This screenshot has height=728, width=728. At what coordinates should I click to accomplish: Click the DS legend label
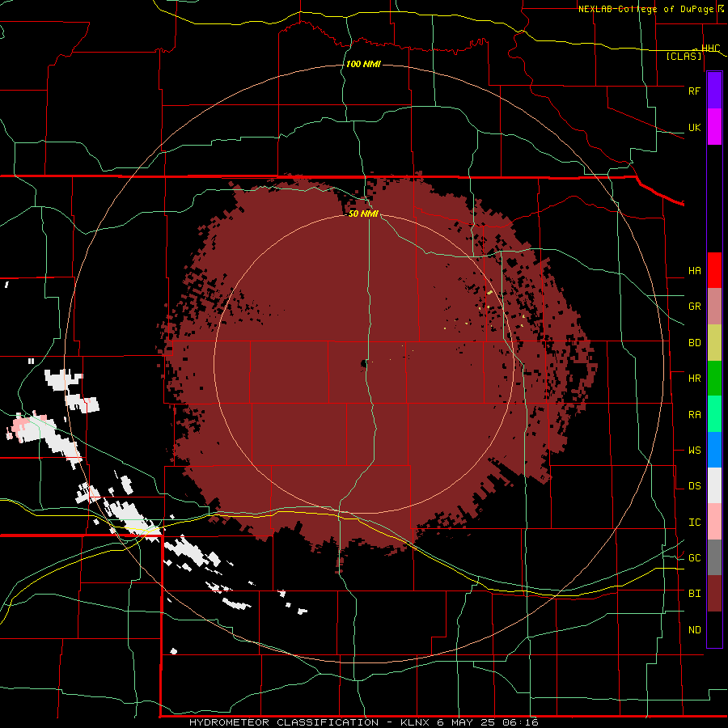pyautogui.click(x=694, y=486)
